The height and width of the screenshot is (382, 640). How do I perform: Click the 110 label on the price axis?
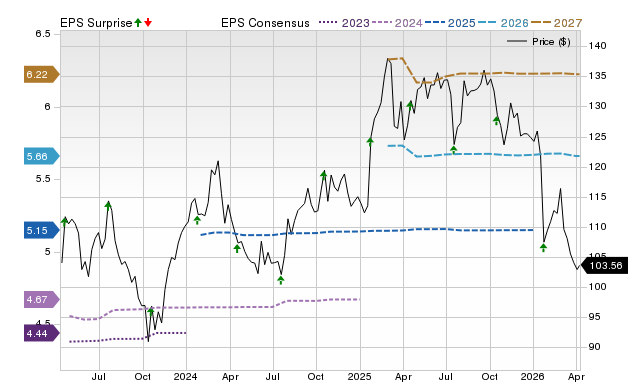(598, 227)
